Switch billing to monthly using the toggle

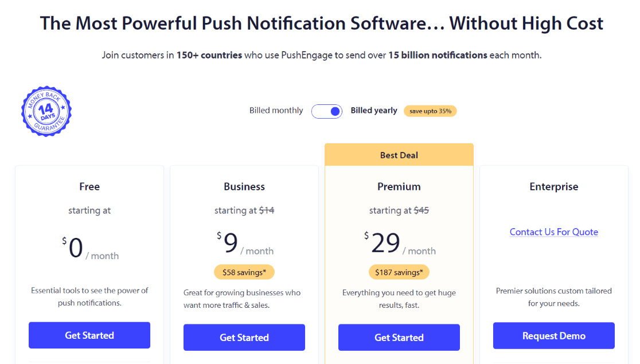(x=327, y=111)
